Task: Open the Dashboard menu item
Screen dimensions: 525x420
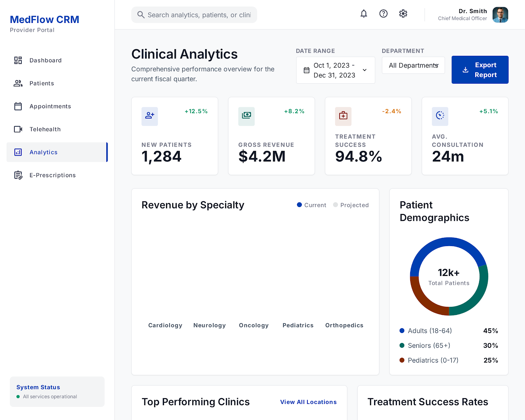Action: point(57,60)
